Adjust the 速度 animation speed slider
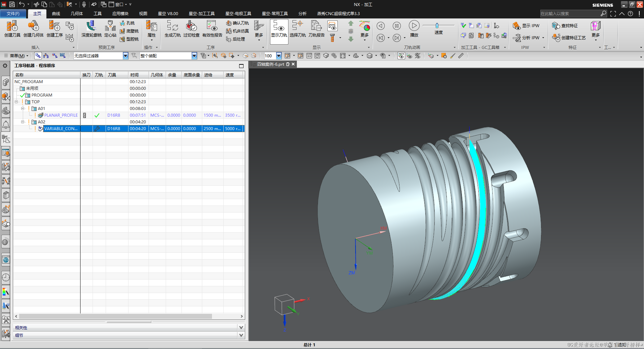 point(437,25)
